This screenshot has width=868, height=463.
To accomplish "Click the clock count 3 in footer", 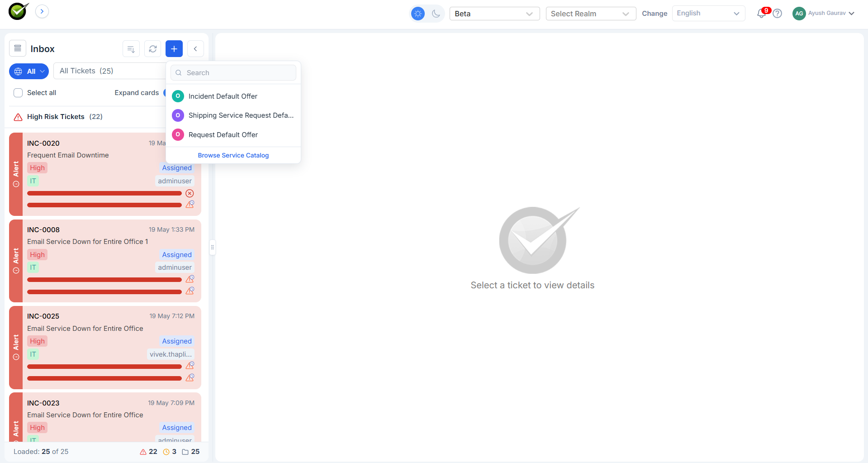I will click(x=170, y=452).
